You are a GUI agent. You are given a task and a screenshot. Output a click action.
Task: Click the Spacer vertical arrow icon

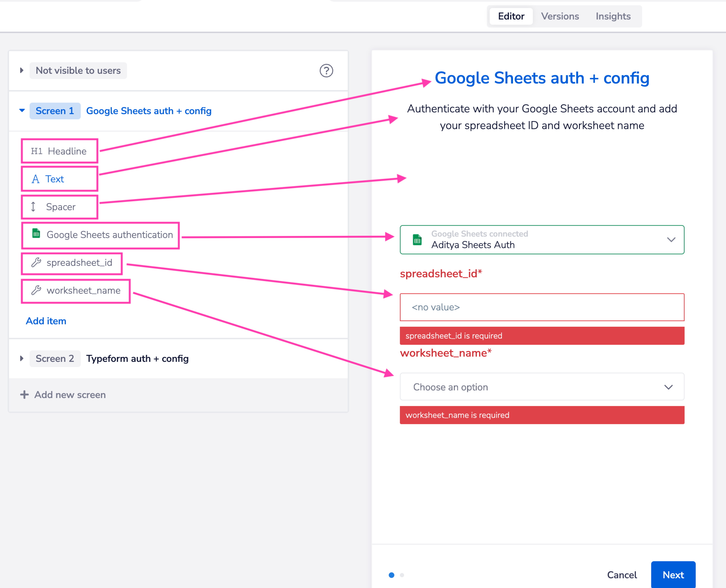(x=33, y=207)
